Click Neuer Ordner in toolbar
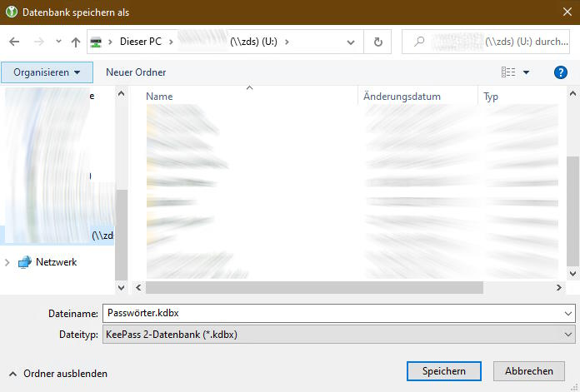The width and height of the screenshot is (580, 392). [x=136, y=72]
